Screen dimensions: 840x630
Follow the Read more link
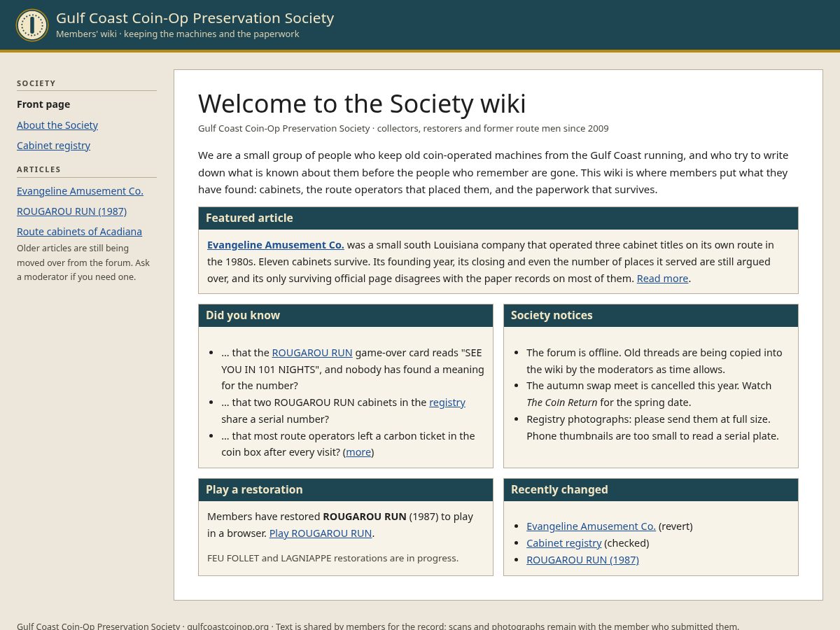pos(662,279)
